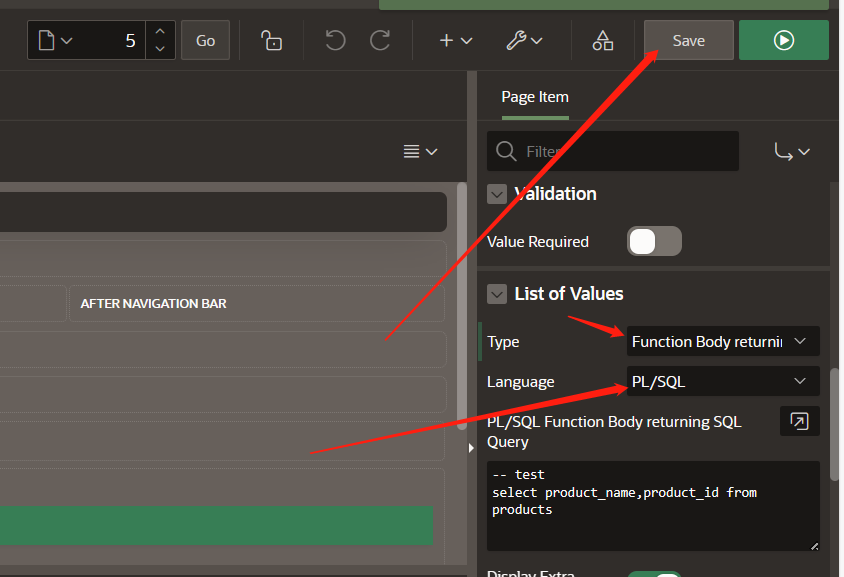Increment the page number with the stepper
Screen dimensions: 844x577
coord(160,33)
